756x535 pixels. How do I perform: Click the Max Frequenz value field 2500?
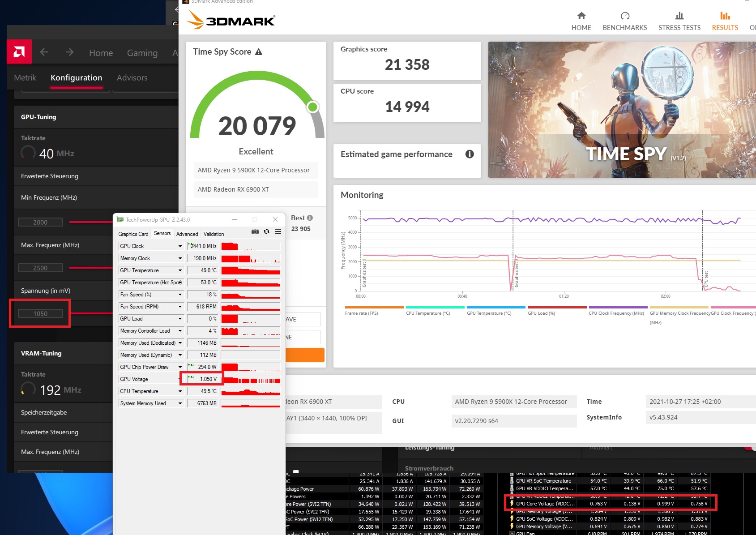(x=40, y=268)
